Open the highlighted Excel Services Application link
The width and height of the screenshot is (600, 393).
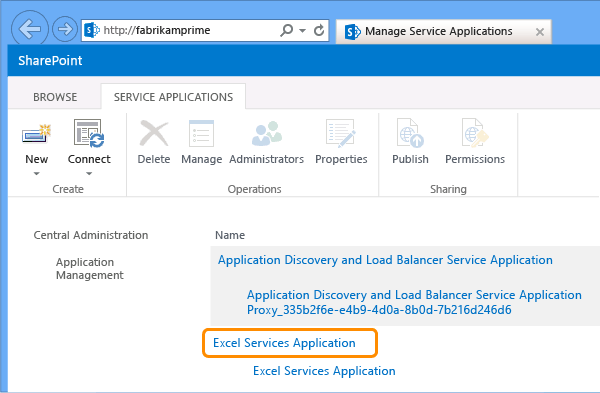pos(284,343)
